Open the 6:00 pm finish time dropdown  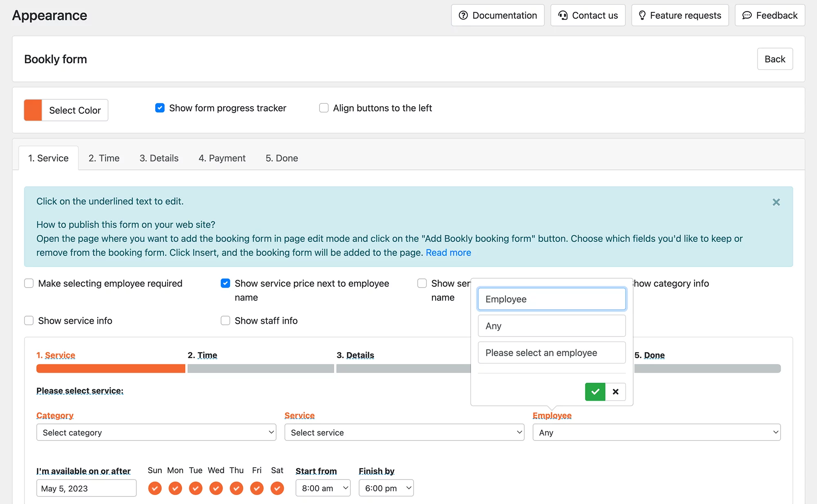click(x=386, y=488)
